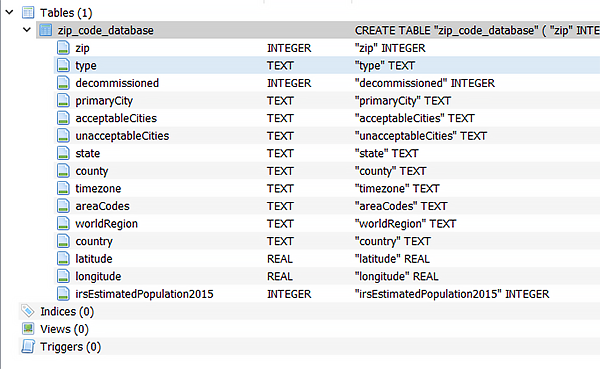Click REAL type of latitude row
The width and height of the screenshot is (600, 369).
click(x=280, y=259)
